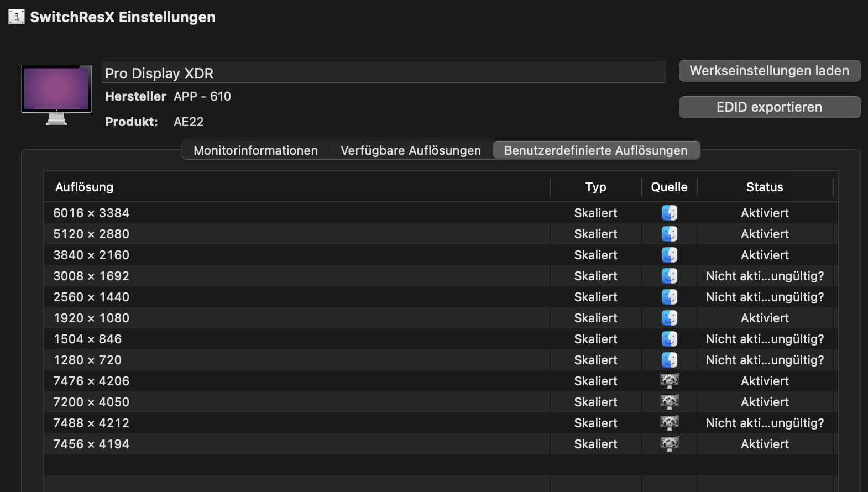This screenshot has height=492, width=868.
Task: Click the Finder source icon for 6016 × 3384
Action: click(x=669, y=213)
